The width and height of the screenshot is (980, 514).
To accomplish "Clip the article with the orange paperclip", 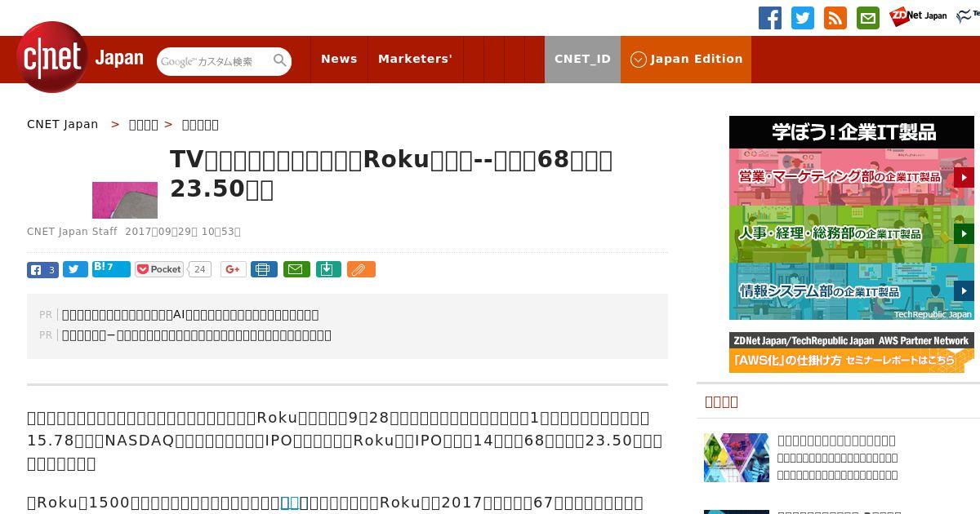I will [x=361, y=269].
